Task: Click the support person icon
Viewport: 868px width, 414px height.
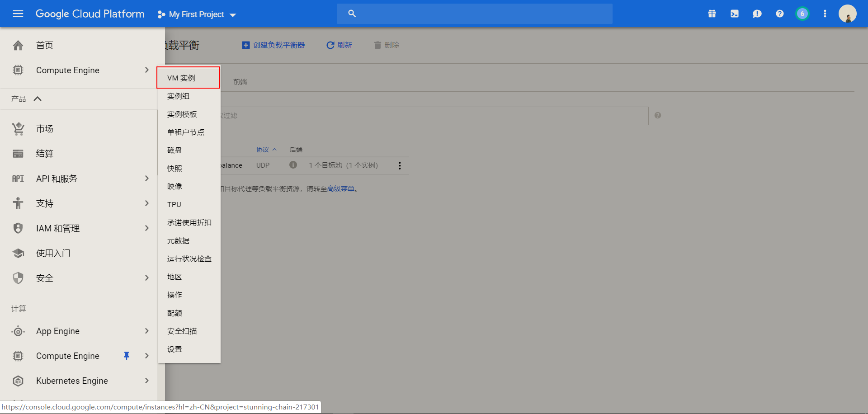Action: [18, 203]
